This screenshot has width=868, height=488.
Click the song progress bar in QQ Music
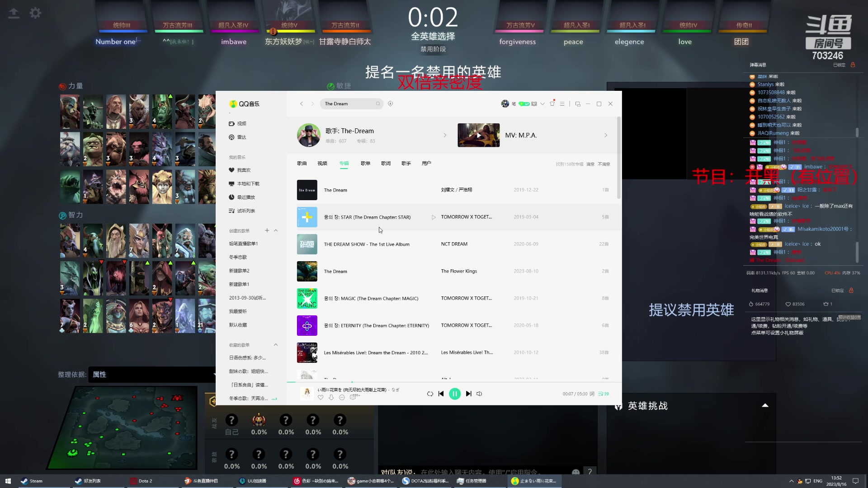click(x=454, y=382)
